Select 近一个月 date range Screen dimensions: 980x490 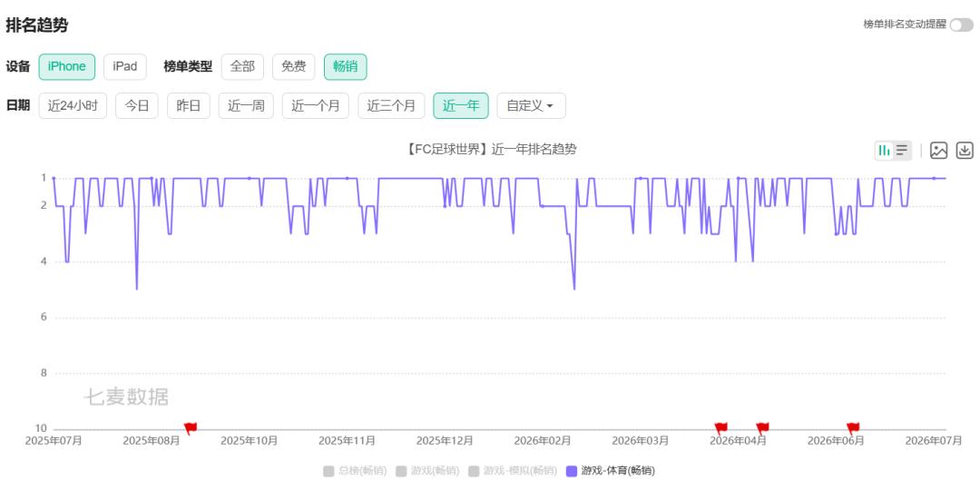(x=316, y=105)
